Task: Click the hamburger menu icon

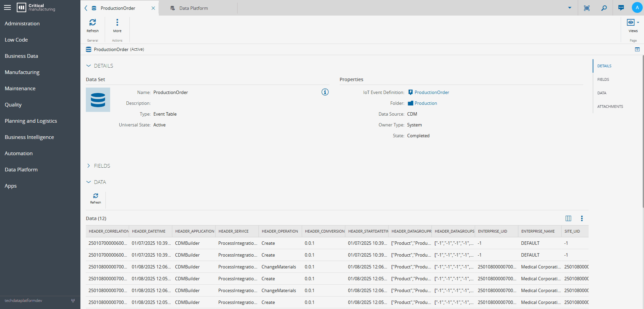Action: (x=7, y=7)
